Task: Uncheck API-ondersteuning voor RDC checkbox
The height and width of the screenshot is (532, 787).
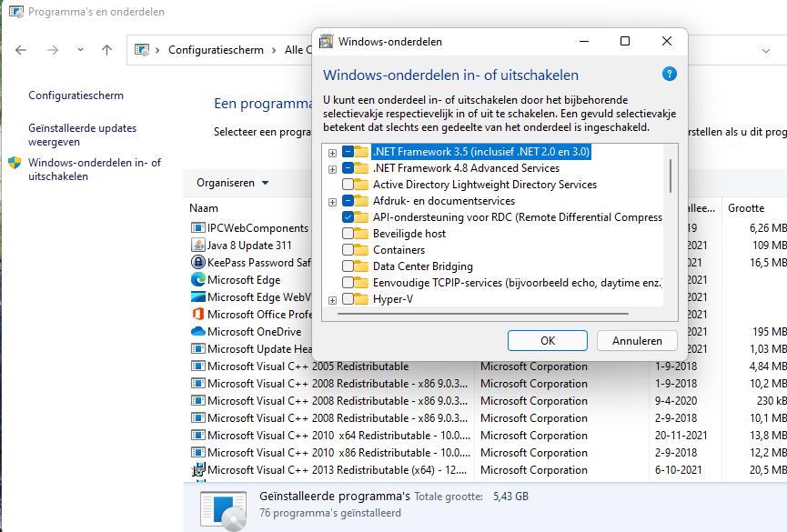Action: click(x=348, y=217)
